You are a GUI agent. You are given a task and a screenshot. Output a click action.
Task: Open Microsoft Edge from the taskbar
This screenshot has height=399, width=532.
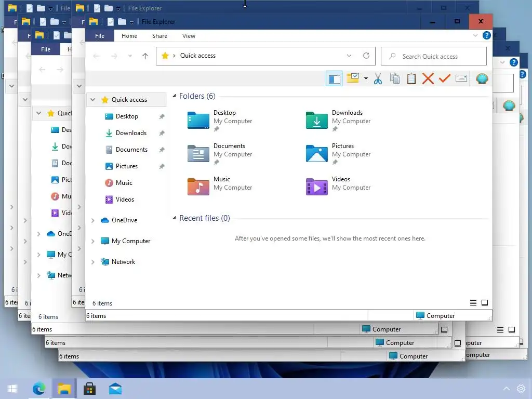[38, 389]
